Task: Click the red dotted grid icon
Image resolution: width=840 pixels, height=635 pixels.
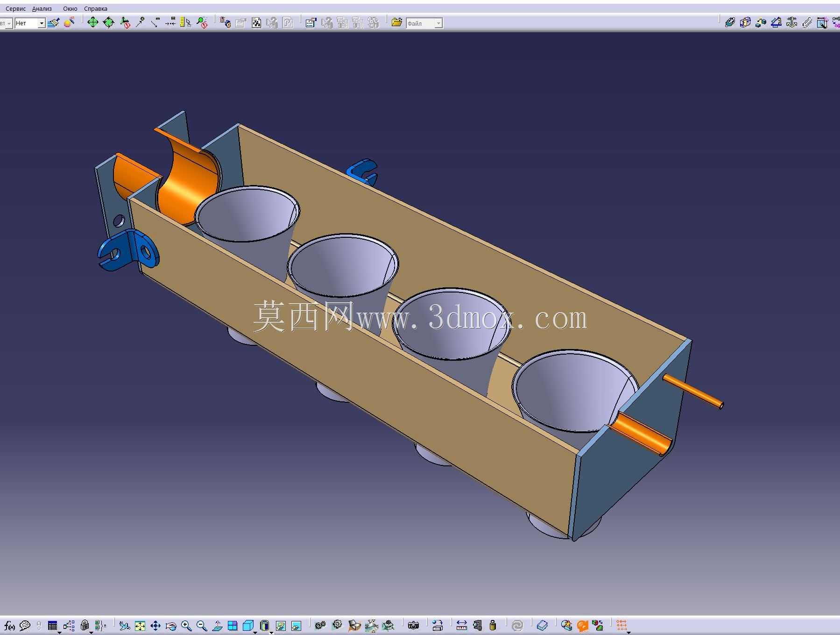Action: coord(621,625)
